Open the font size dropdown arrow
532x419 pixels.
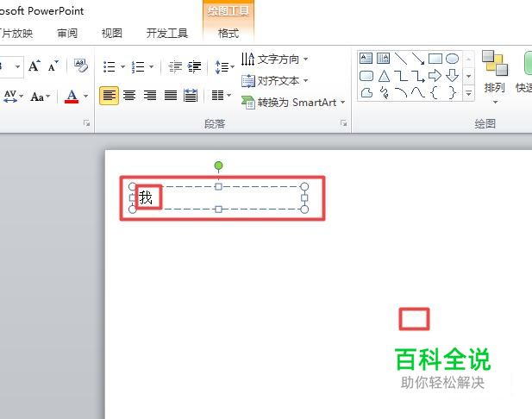tap(17, 66)
